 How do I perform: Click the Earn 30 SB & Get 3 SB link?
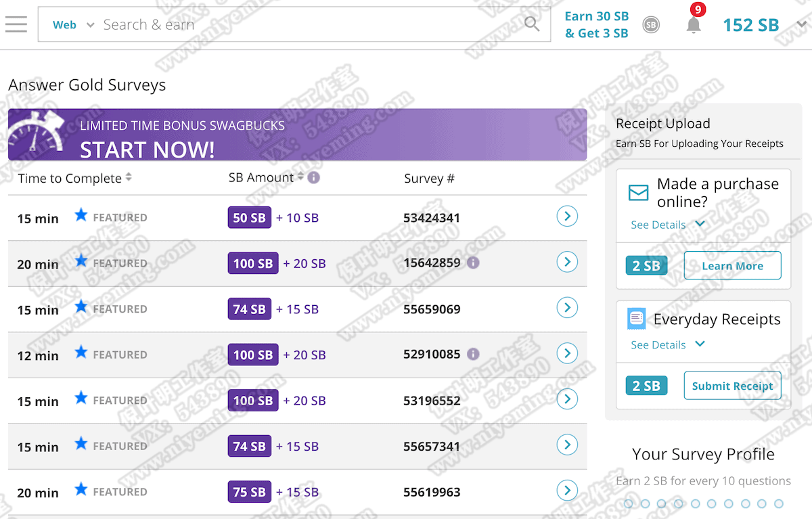(597, 24)
